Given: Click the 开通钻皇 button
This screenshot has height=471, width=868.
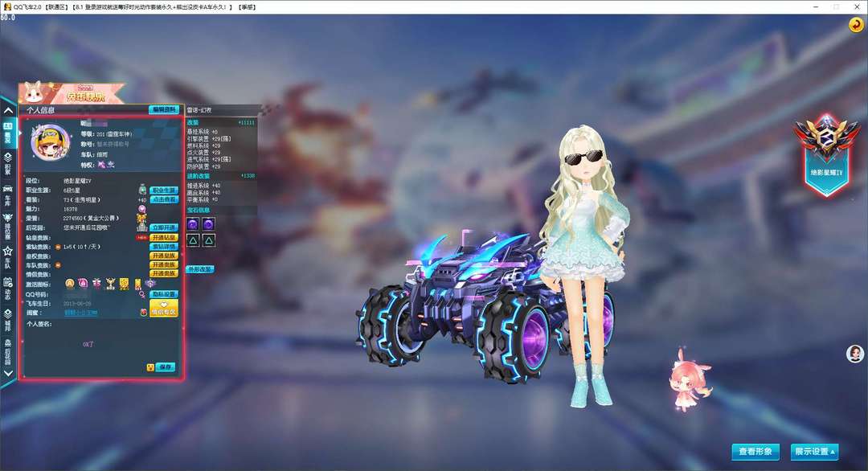Looking at the screenshot, I should coord(164,237).
